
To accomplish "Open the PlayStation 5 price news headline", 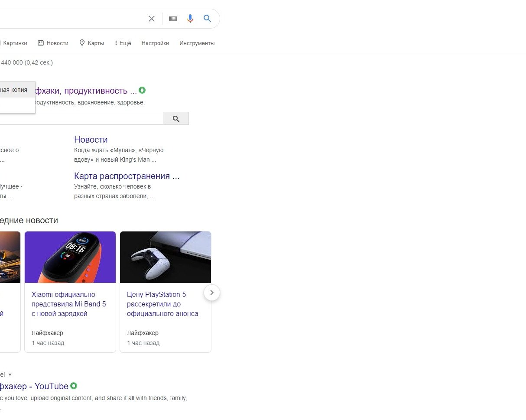I will click(x=162, y=304).
